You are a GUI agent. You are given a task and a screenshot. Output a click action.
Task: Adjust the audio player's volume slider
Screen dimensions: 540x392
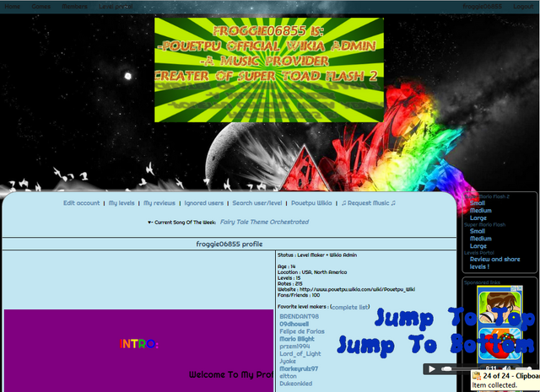pyautogui.click(x=523, y=369)
